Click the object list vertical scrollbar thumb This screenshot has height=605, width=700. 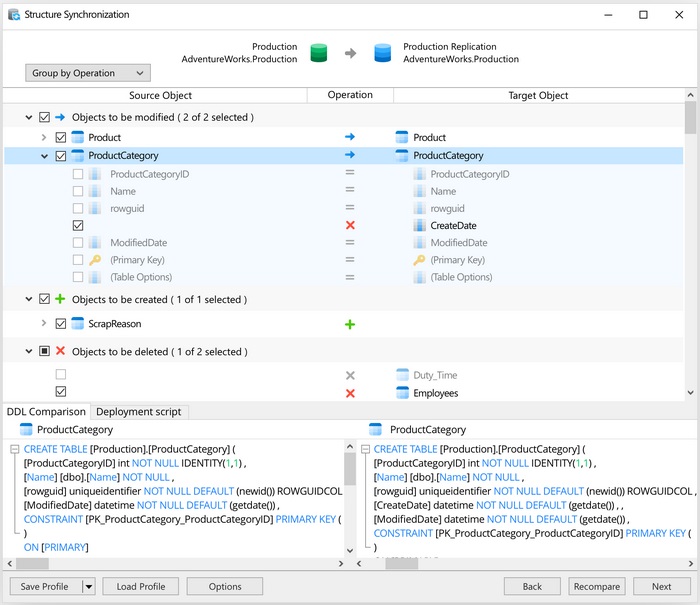[690, 117]
